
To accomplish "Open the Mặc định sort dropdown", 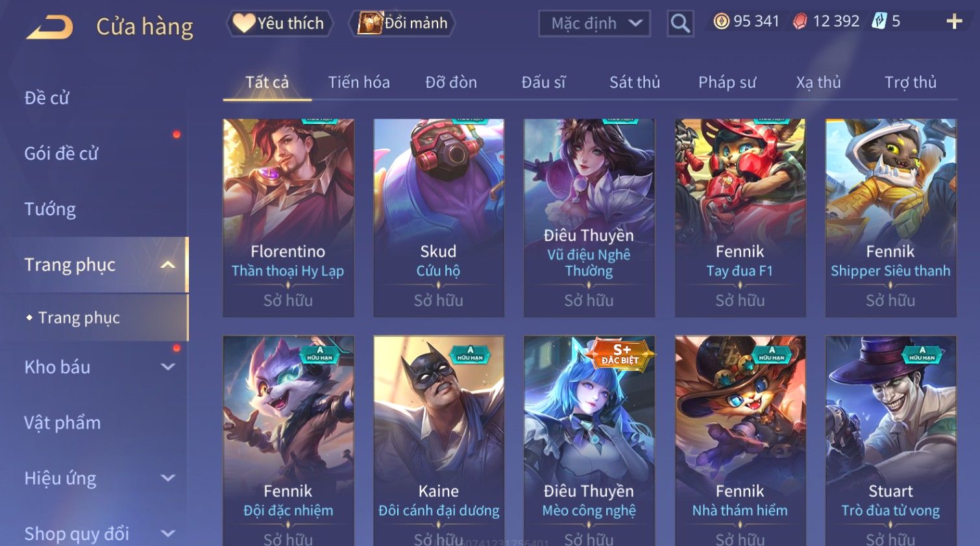I will (x=594, y=23).
